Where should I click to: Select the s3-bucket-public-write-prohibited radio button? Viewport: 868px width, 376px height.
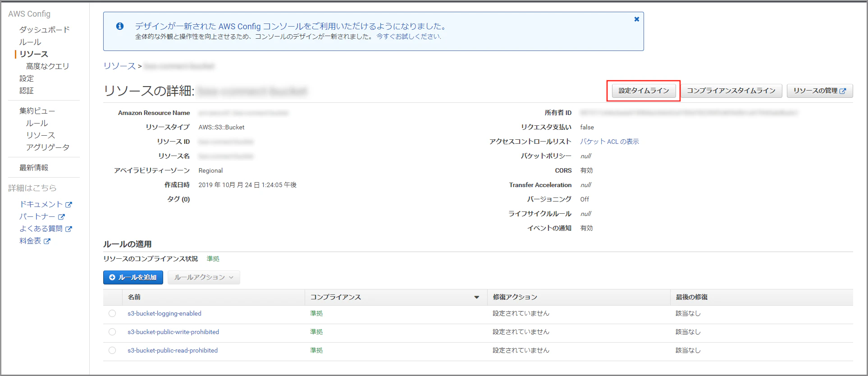pyautogui.click(x=112, y=332)
